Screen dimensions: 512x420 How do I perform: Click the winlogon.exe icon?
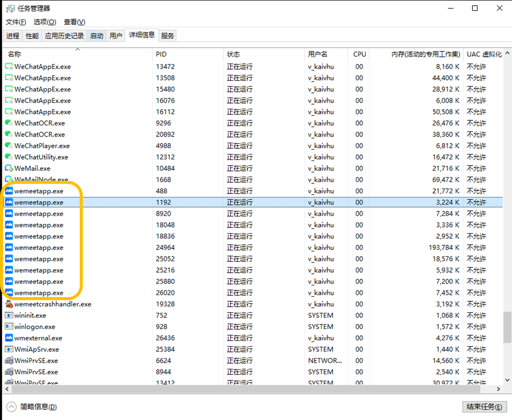click(9, 327)
